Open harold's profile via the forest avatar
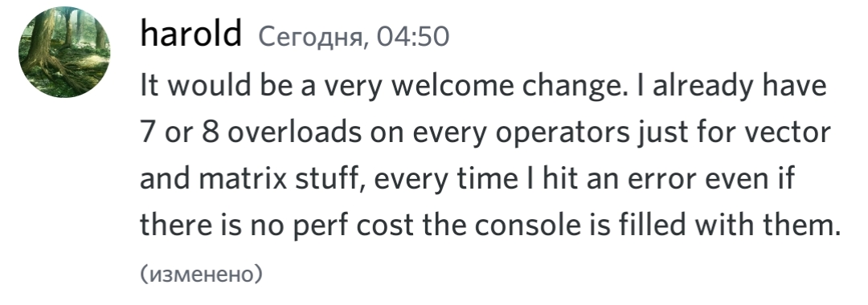 point(64,52)
